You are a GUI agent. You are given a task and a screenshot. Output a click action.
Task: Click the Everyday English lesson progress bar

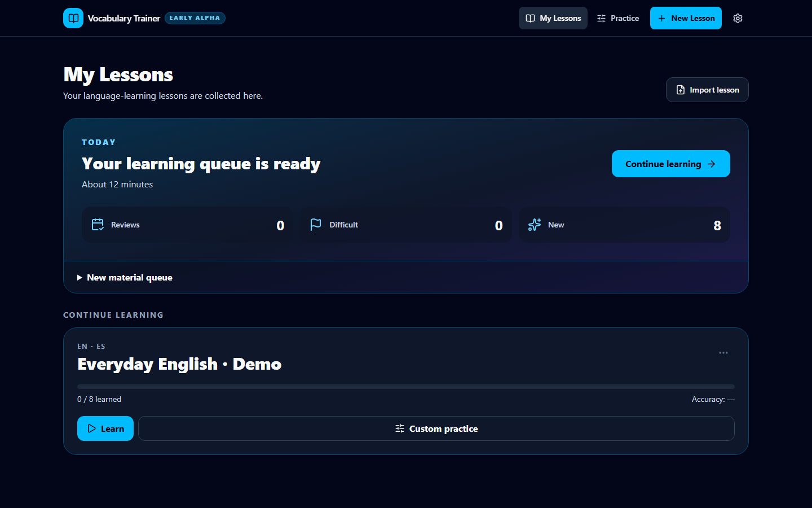(406, 387)
